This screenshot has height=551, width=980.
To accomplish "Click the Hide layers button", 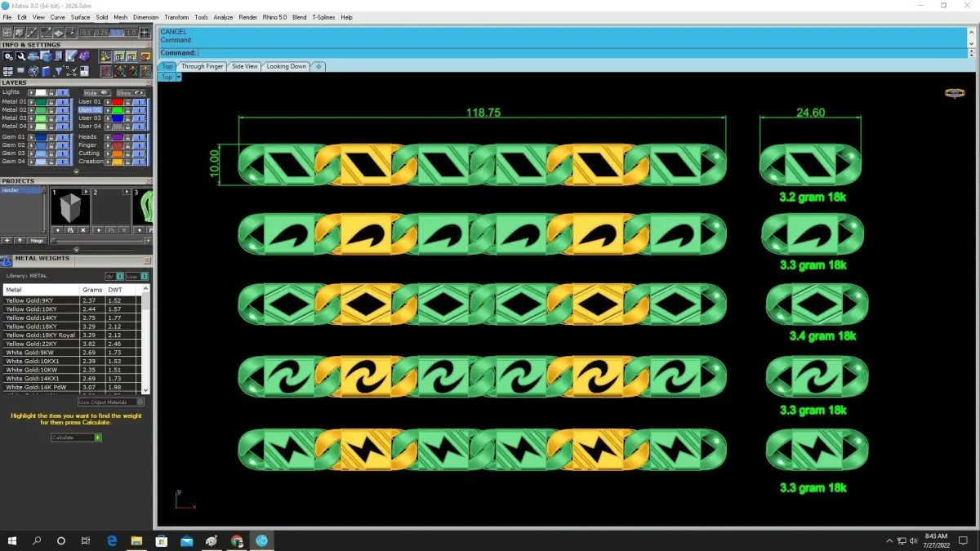I will 97,93.
